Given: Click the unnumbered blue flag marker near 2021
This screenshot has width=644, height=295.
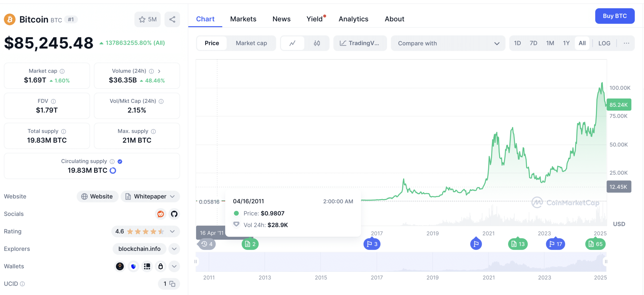Looking at the screenshot, I should [476, 244].
